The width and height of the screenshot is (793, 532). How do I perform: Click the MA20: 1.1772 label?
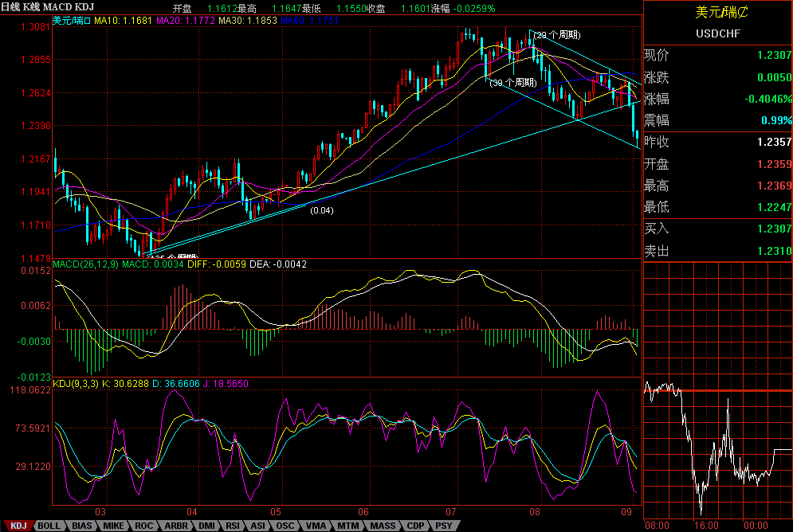pyautogui.click(x=186, y=21)
